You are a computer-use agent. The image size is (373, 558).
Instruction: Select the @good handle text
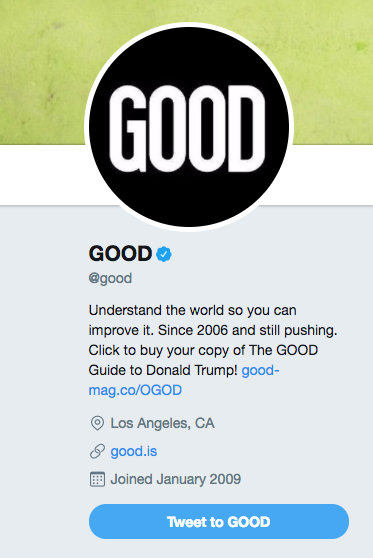[x=110, y=278]
